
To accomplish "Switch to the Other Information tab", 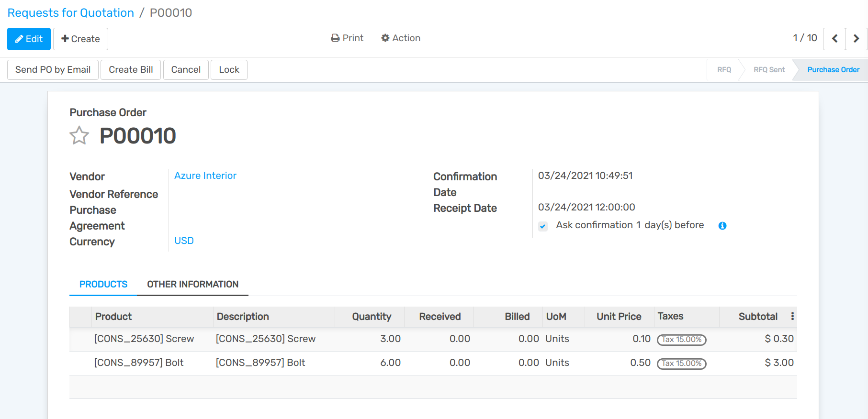I will click(192, 284).
